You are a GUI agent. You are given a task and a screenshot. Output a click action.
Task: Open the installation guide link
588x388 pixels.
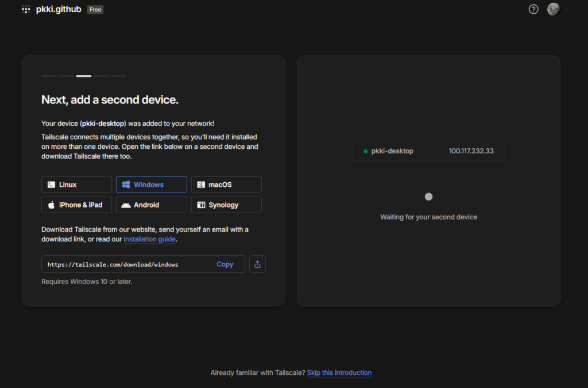pos(149,239)
